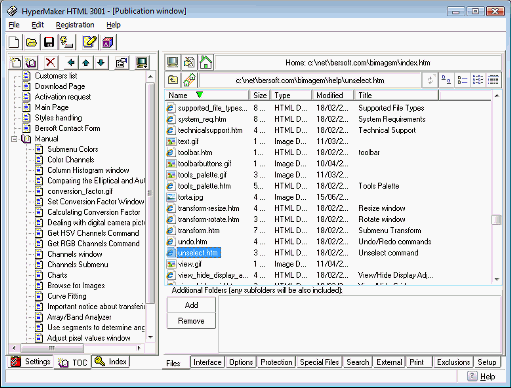Switch to the Settings tab
The image size is (511, 388).
30,361
